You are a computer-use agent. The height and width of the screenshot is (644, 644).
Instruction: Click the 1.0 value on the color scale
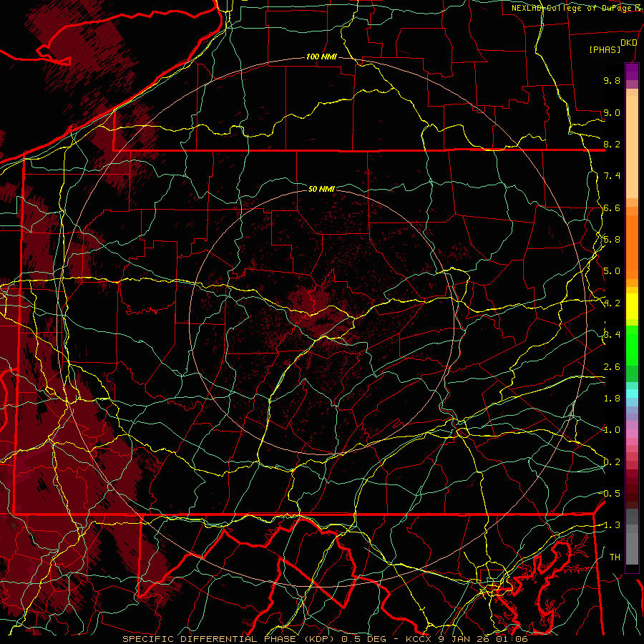(612, 430)
